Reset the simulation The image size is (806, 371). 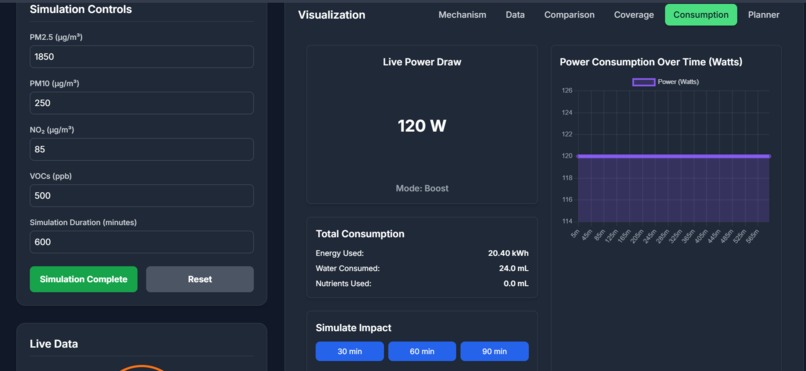pos(199,279)
